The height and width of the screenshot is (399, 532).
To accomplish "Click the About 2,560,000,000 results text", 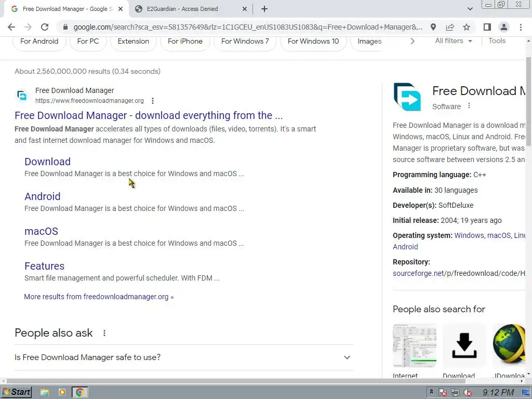I will coord(87,72).
